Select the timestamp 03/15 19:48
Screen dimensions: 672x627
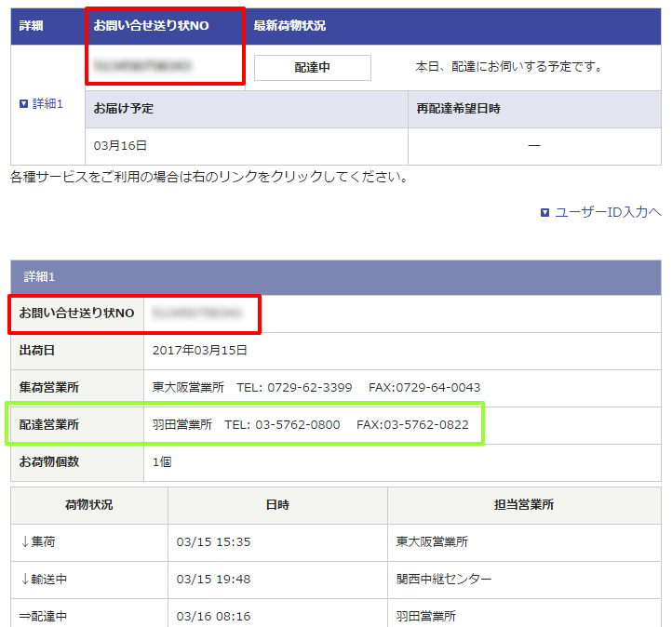213,580
